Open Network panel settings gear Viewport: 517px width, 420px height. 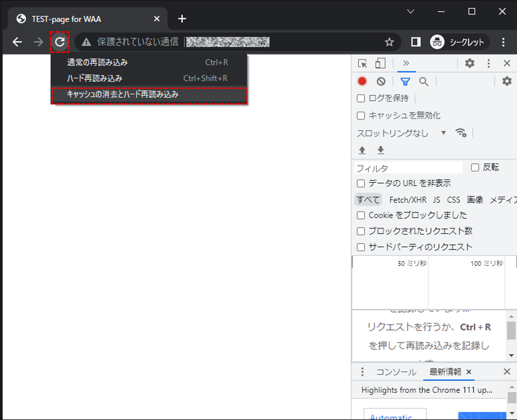pos(507,81)
